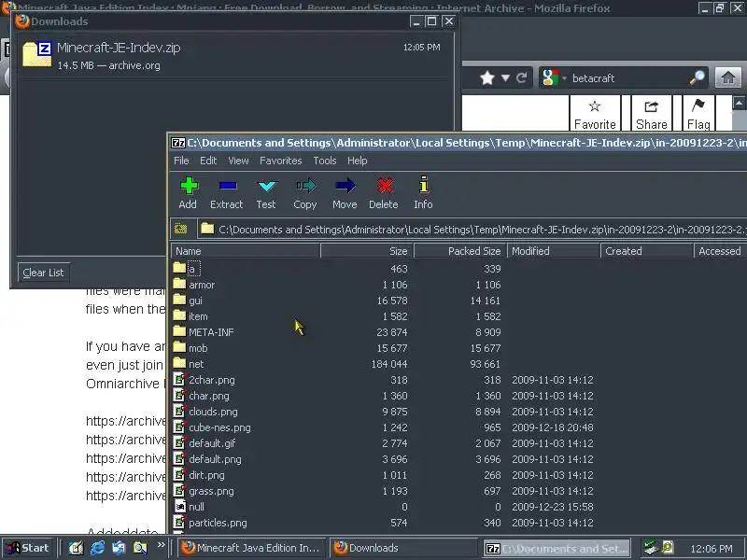Image resolution: width=747 pixels, height=560 pixels.
Task: Select the gui folder
Action: [x=195, y=301]
